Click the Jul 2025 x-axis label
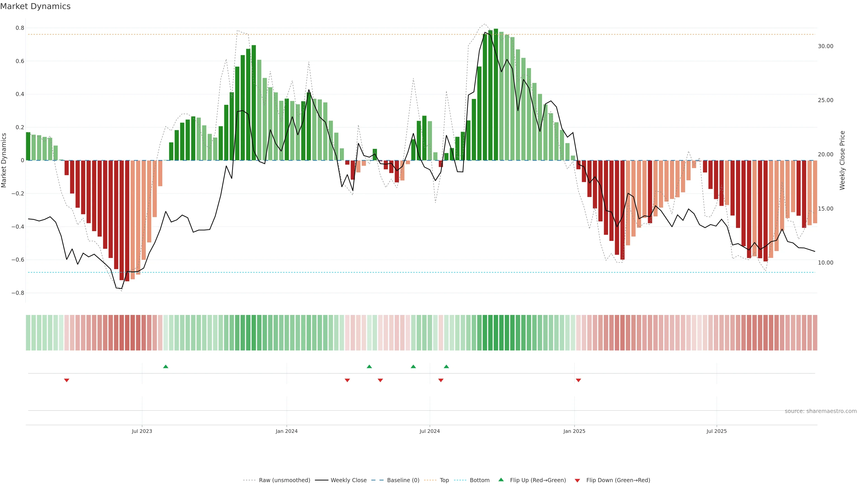Image resolution: width=868 pixels, height=488 pixels. (x=716, y=431)
